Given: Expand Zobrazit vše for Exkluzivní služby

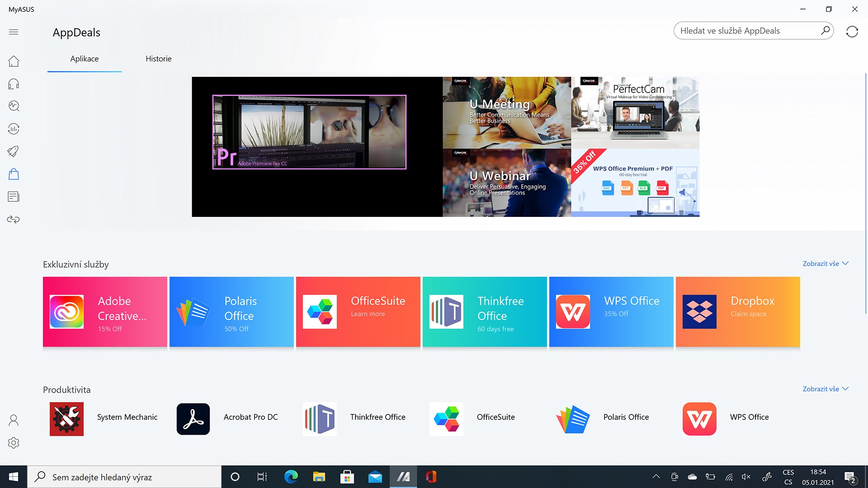Looking at the screenshot, I should tap(826, 263).
